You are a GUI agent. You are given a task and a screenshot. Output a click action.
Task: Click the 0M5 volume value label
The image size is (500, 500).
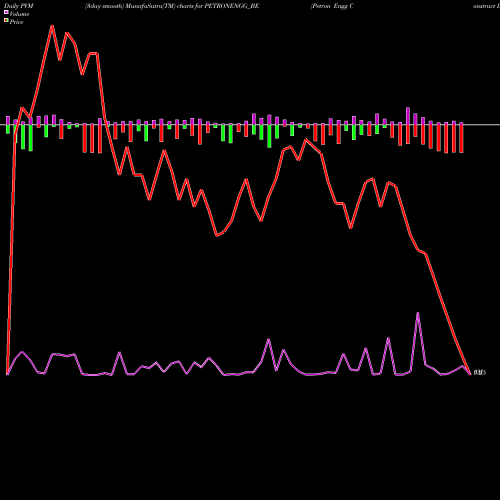pos(480,372)
